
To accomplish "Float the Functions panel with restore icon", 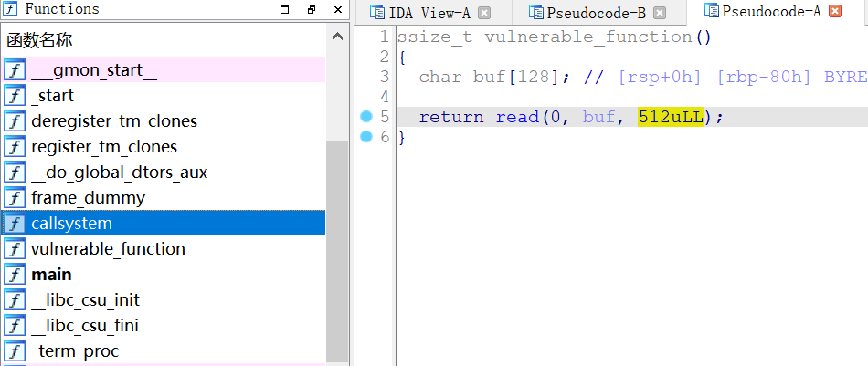I will [312, 10].
